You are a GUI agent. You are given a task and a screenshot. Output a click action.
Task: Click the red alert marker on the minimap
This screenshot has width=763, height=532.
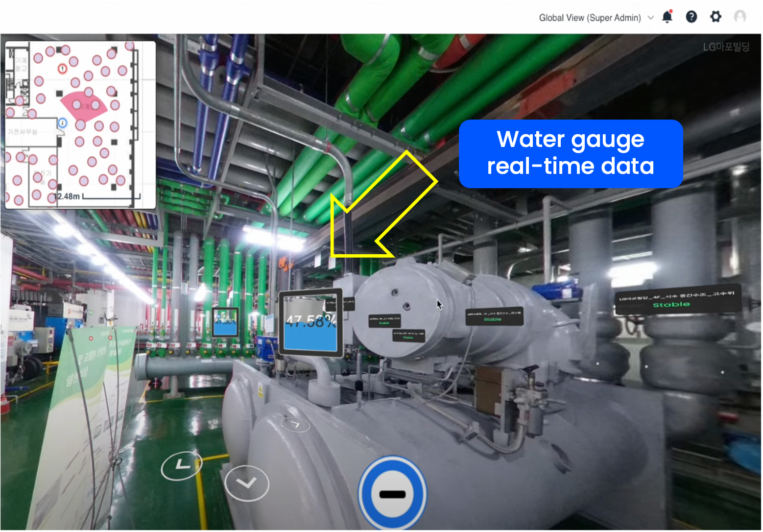click(x=63, y=69)
